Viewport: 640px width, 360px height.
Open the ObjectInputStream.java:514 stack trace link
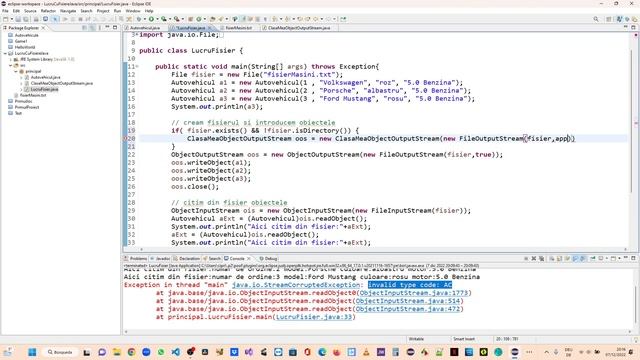click(408, 301)
